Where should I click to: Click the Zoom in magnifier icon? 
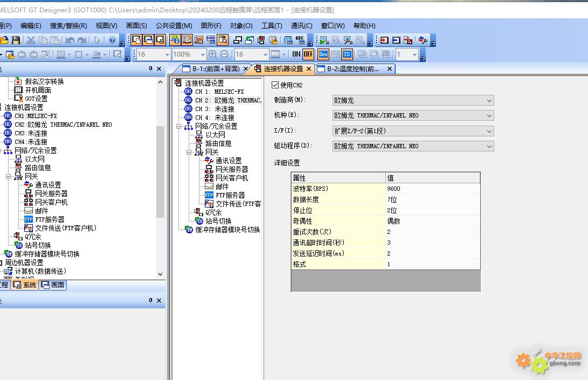coord(213,54)
